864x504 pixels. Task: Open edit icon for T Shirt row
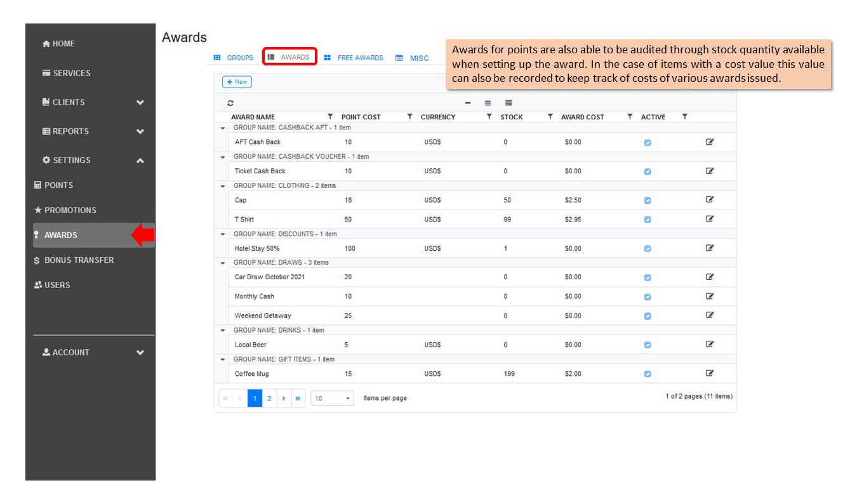pyautogui.click(x=710, y=219)
